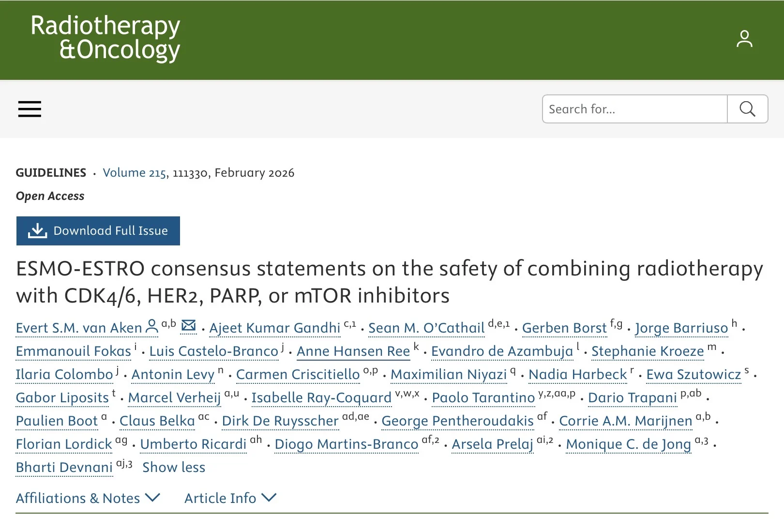Viewport: 784px width, 532px height.
Task: Click the envelope email icon for van Aken
Action: tap(188, 326)
